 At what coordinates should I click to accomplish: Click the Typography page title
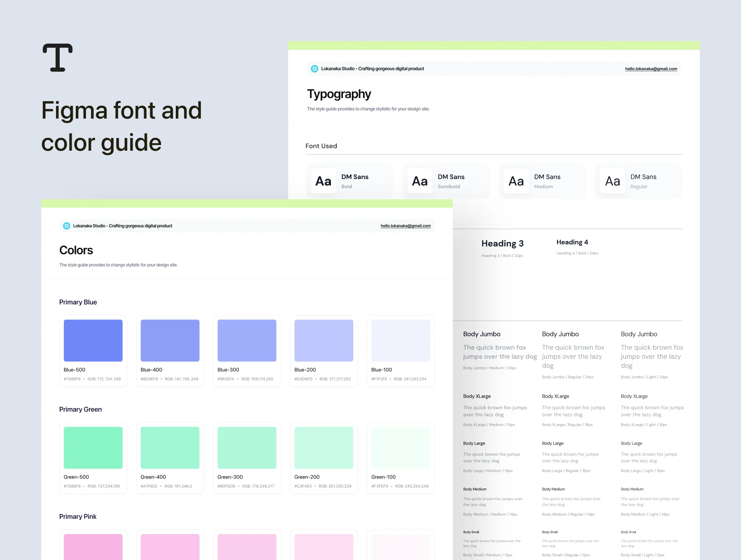point(339,94)
